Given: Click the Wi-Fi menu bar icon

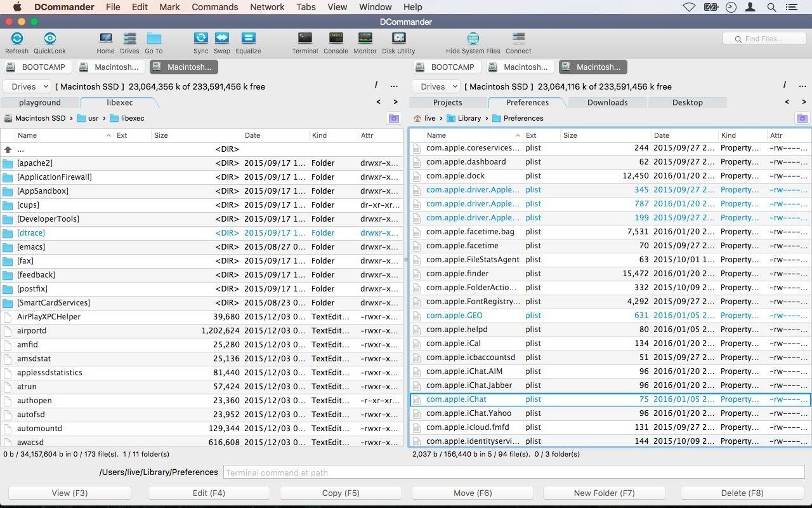Looking at the screenshot, I should 689,7.
